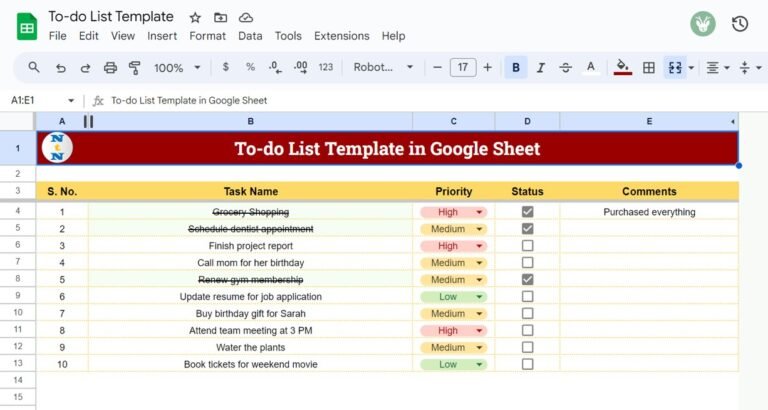
Task: Print the spreadsheet
Action: 110,68
